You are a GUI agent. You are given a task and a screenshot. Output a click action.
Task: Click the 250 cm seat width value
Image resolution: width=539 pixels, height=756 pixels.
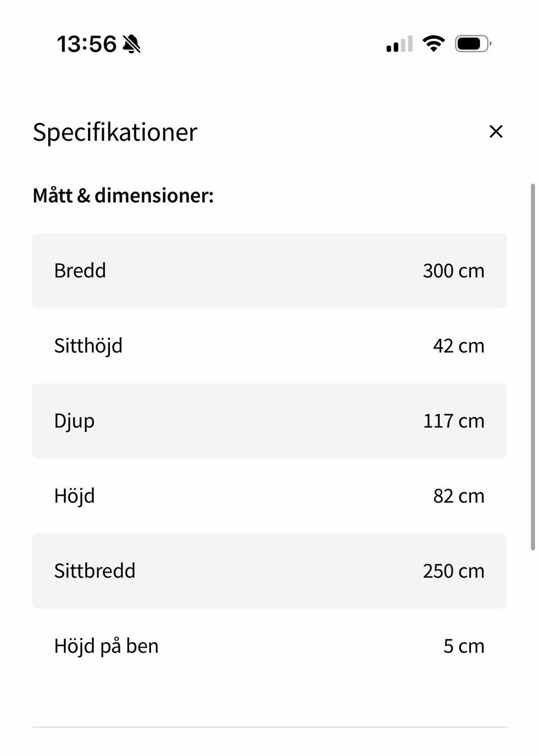(453, 571)
